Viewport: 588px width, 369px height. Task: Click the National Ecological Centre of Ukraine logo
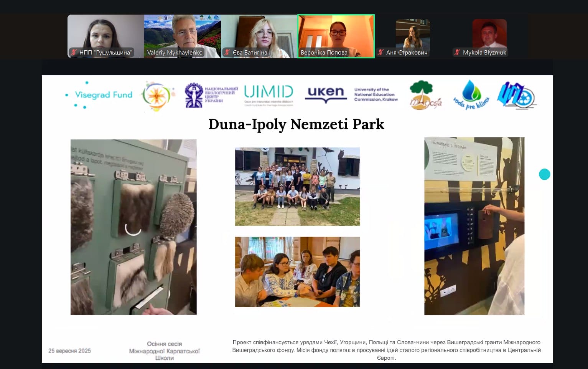click(211, 95)
